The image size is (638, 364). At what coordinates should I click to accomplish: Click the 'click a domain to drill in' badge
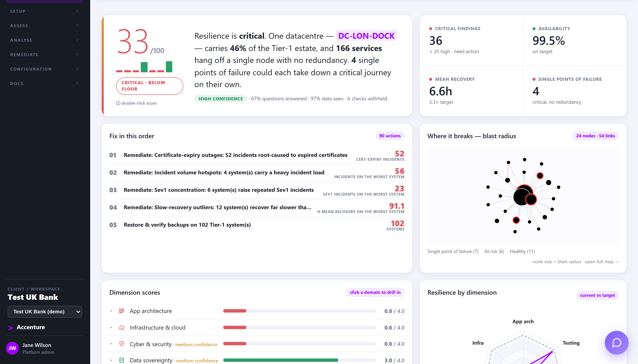click(x=375, y=292)
